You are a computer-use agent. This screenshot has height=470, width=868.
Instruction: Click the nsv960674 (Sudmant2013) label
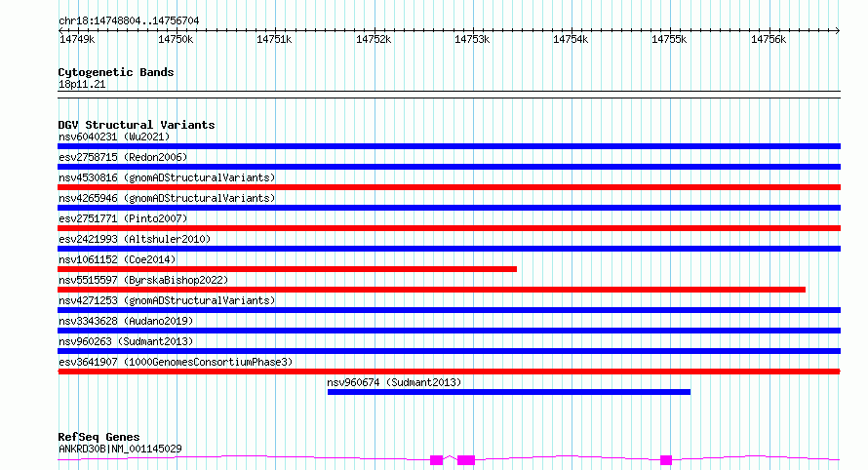[x=394, y=382]
